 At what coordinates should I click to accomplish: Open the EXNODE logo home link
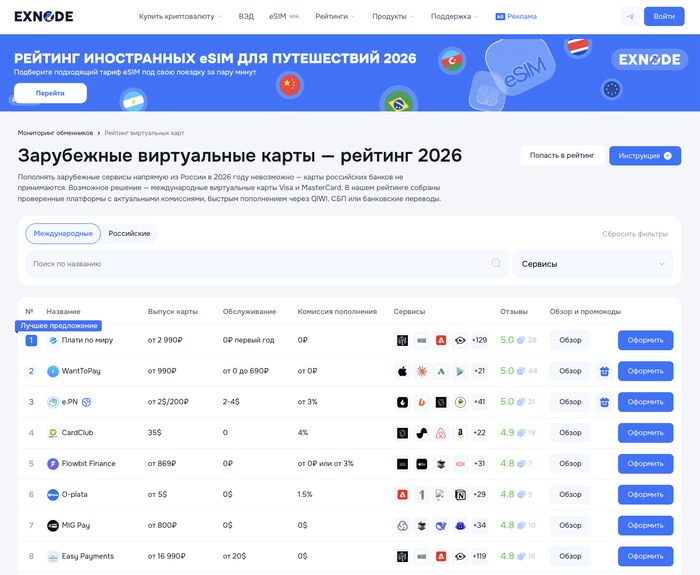pos(44,17)
